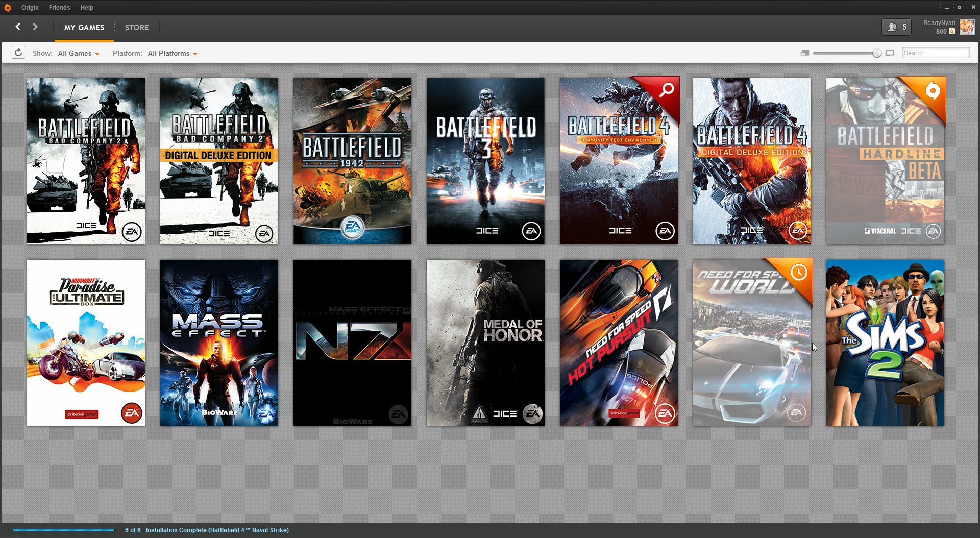Minimize the Origin window

(947, 7)
